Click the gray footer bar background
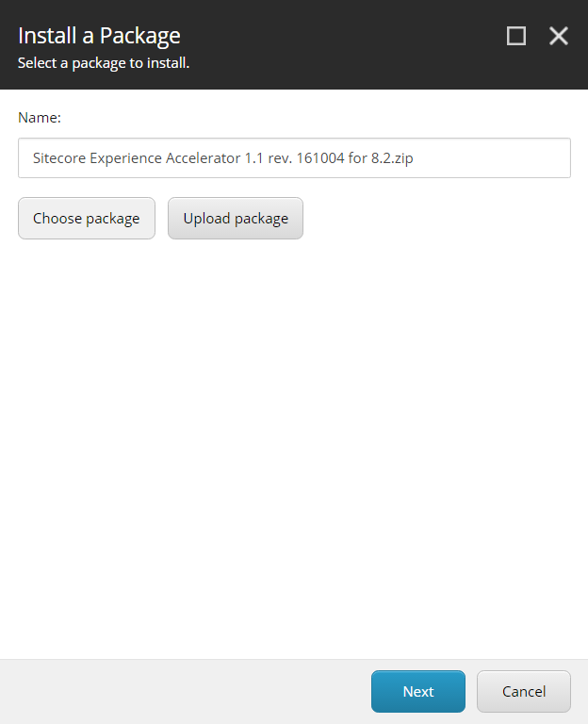The image size is (588, 724). (185, 691)
